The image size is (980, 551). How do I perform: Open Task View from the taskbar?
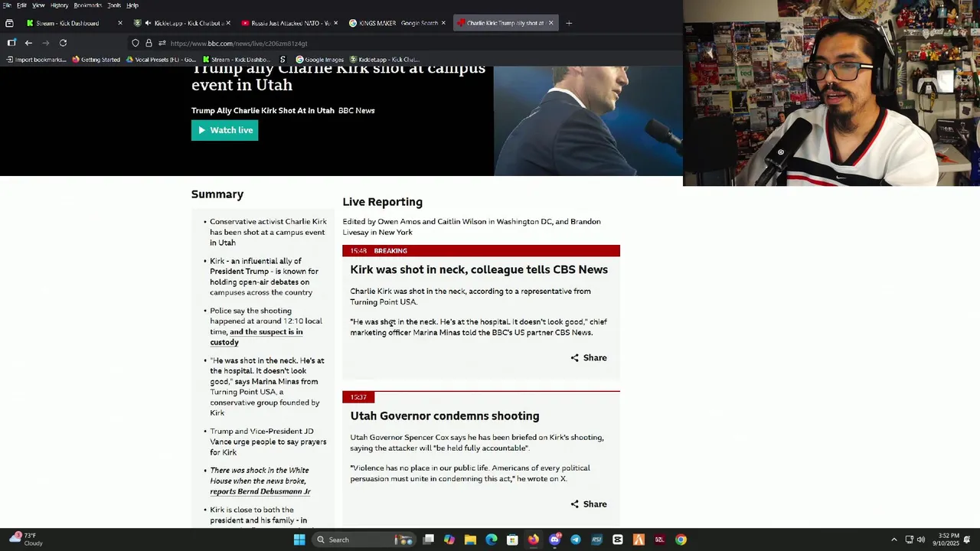tap(429, 540)
